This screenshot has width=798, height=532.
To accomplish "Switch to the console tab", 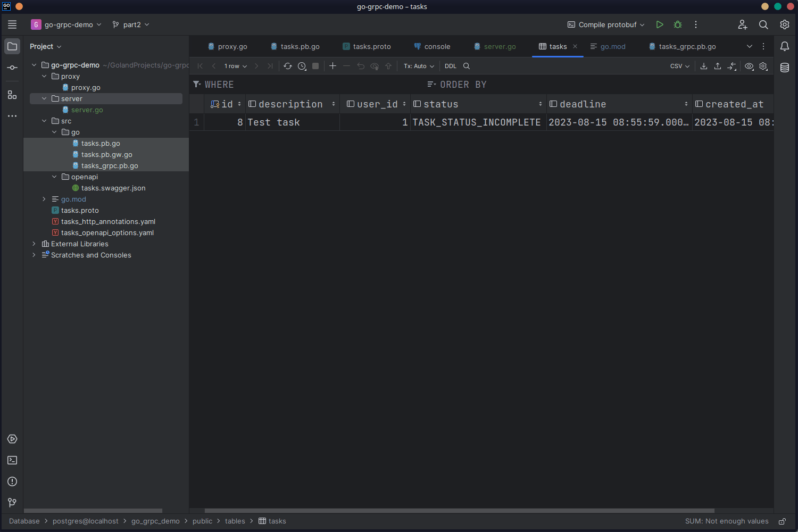I will 436,46.
